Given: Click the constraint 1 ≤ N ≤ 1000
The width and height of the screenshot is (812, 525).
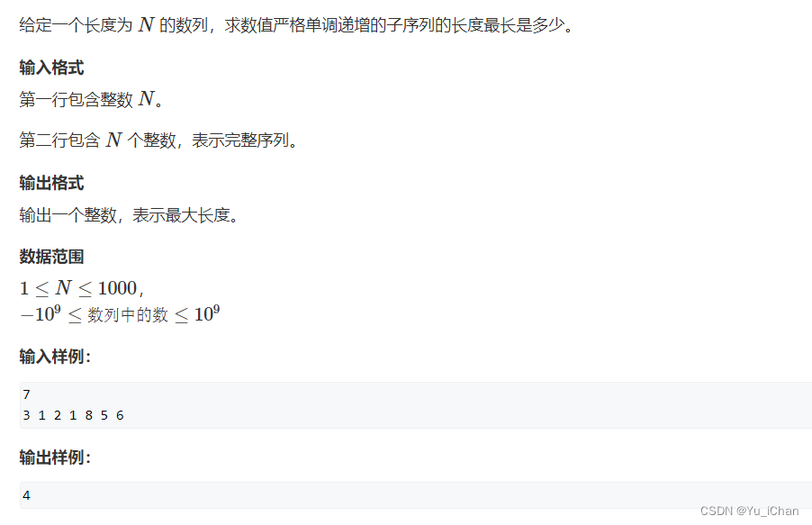Looking at the screenshot, I should (81, 288).
